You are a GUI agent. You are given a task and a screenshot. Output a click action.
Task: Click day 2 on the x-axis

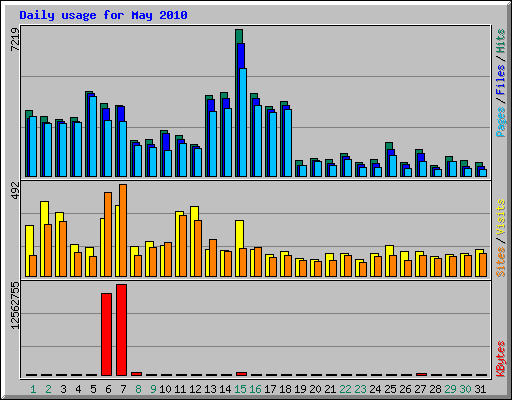(48, 389)
